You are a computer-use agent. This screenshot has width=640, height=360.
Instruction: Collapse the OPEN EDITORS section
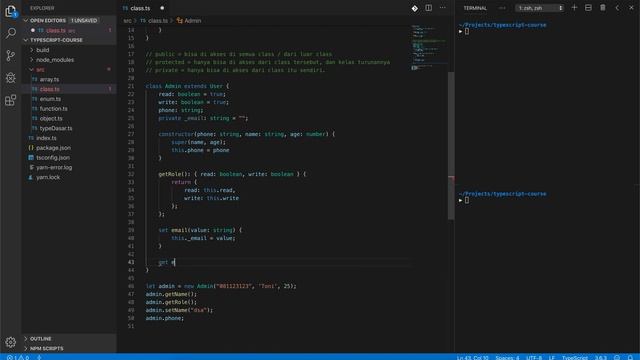coord(69,20)
